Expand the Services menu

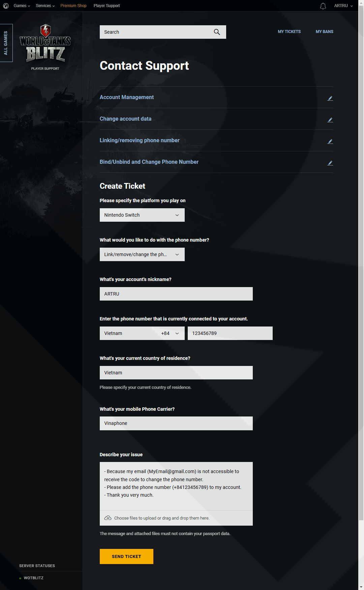click(x=45, y=6)
